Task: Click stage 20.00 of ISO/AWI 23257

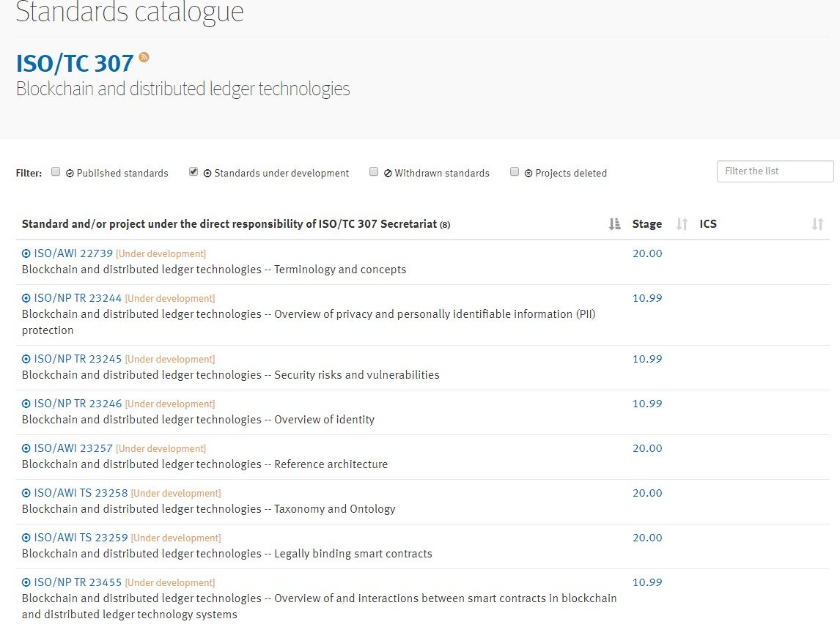Action: [x=647, y=448]
